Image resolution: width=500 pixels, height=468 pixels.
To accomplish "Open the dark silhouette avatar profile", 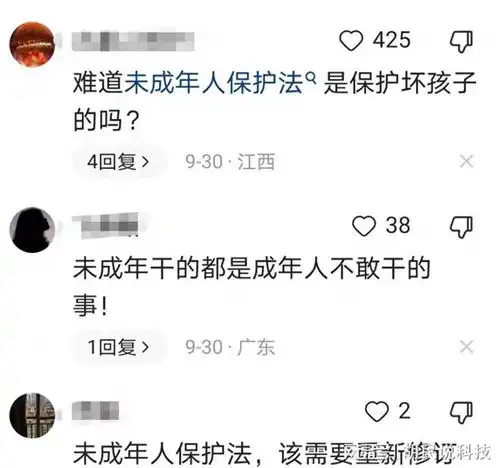I will tap(32, 230).
